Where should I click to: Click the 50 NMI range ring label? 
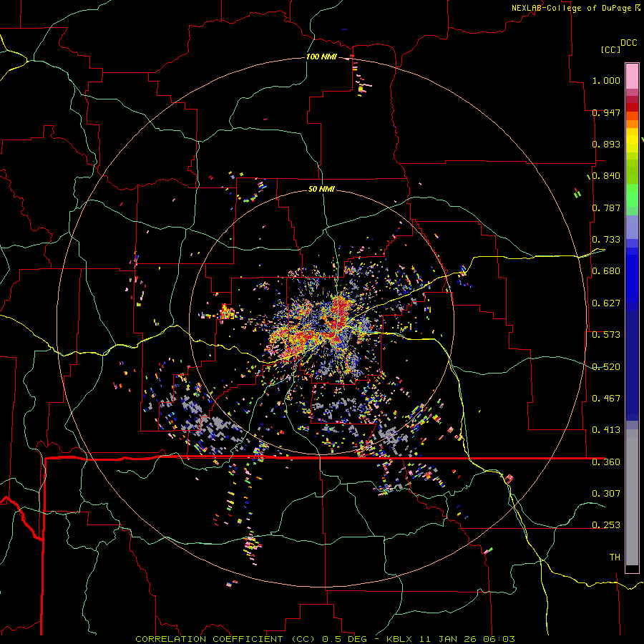(x=321, y=189)
